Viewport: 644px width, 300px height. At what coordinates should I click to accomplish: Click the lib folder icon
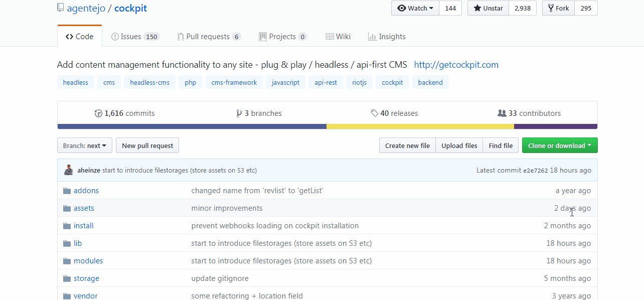click(67, 243)
